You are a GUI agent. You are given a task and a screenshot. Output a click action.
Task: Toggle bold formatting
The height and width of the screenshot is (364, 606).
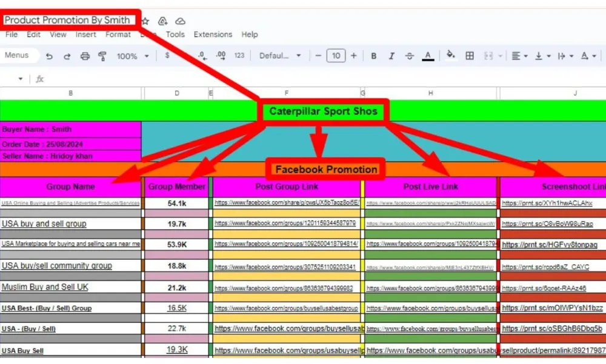click(x=374, y=56)
